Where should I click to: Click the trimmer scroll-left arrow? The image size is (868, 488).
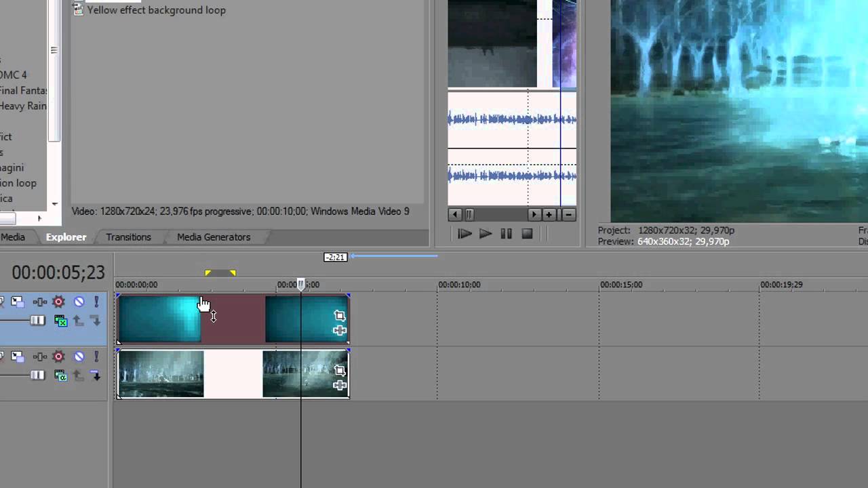click(455, 214)
